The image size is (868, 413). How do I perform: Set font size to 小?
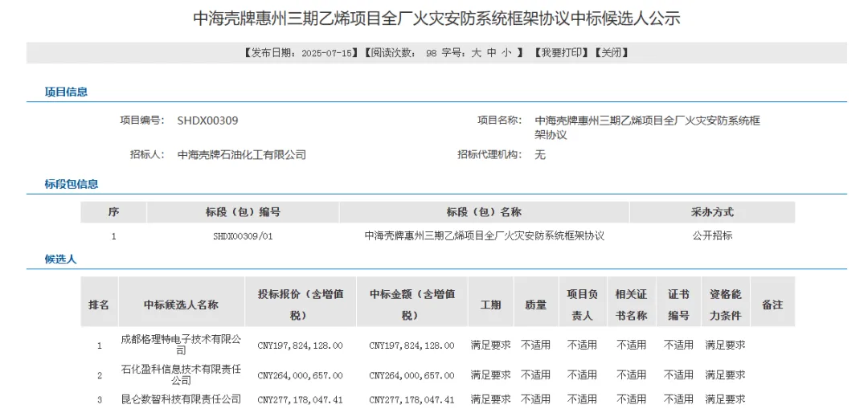(508, 53)
